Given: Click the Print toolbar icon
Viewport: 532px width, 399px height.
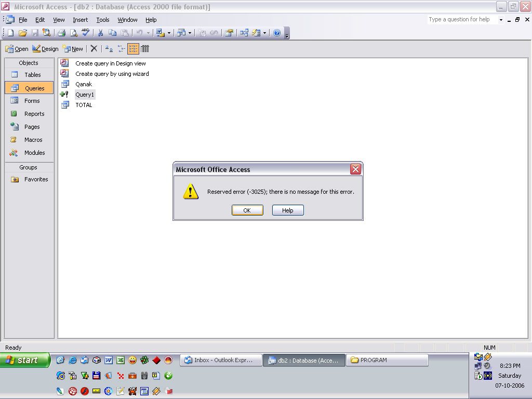Looking at the screenshot, I should (61, 33).
